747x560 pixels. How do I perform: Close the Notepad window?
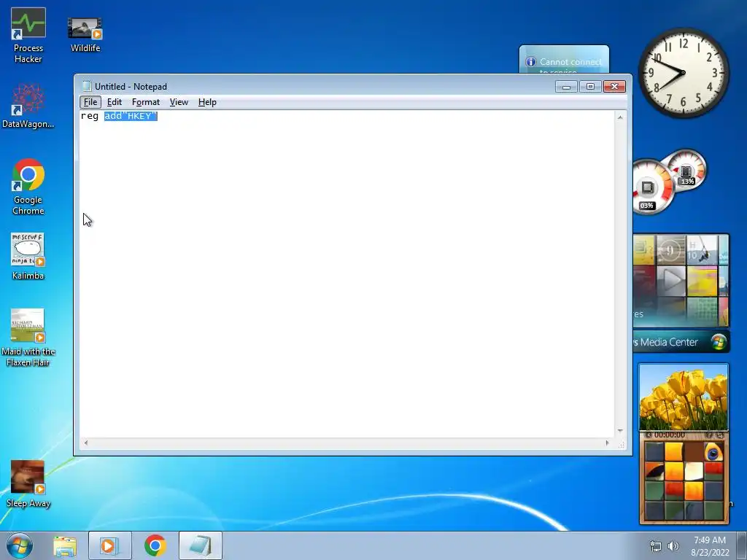pos(614,87)
